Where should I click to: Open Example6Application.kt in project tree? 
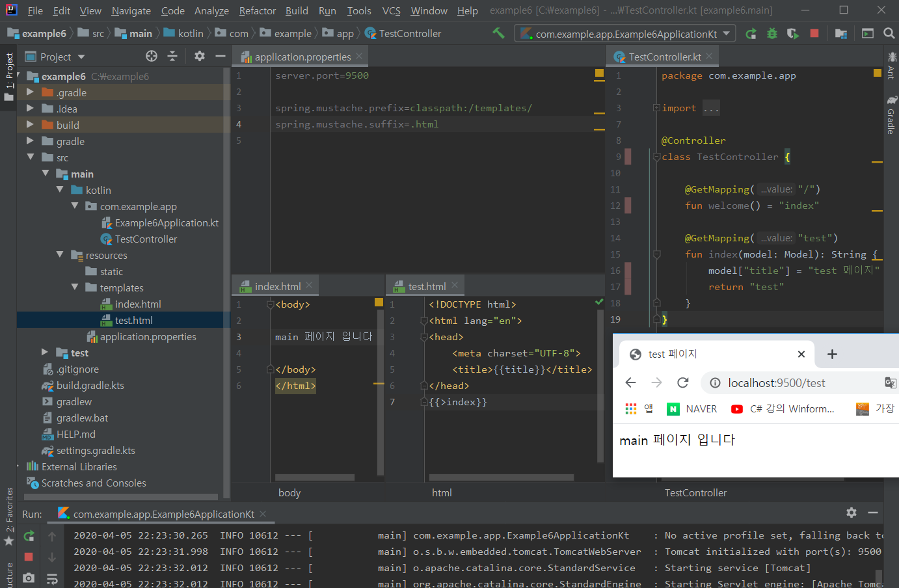[160, 222]
